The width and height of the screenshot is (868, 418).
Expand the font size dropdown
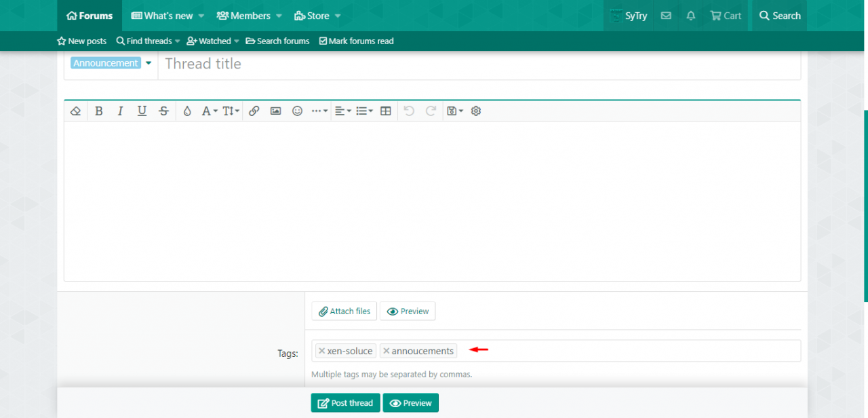[231, 111]
